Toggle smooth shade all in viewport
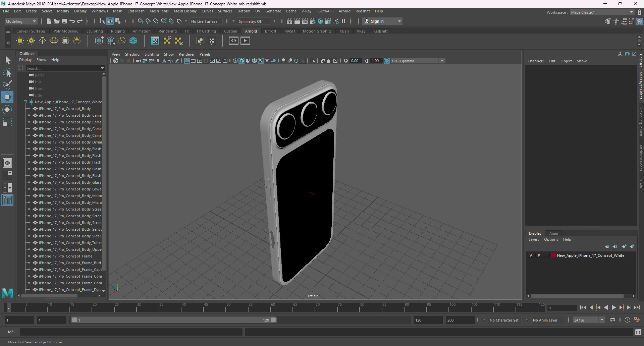 (241, 61)
